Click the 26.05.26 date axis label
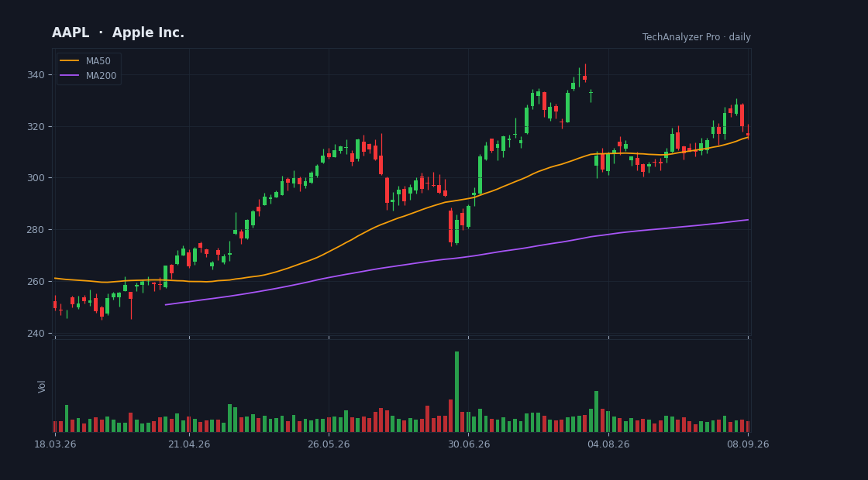Image resolution: width=868 pixels, height=480 pixels. tap(329, 444)
